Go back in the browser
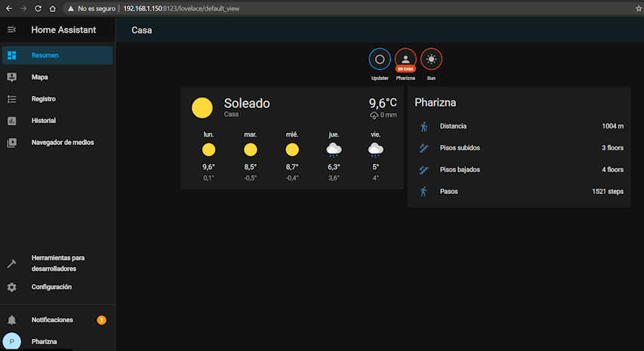This screenshot has height=351, width=644. (8, 8)
